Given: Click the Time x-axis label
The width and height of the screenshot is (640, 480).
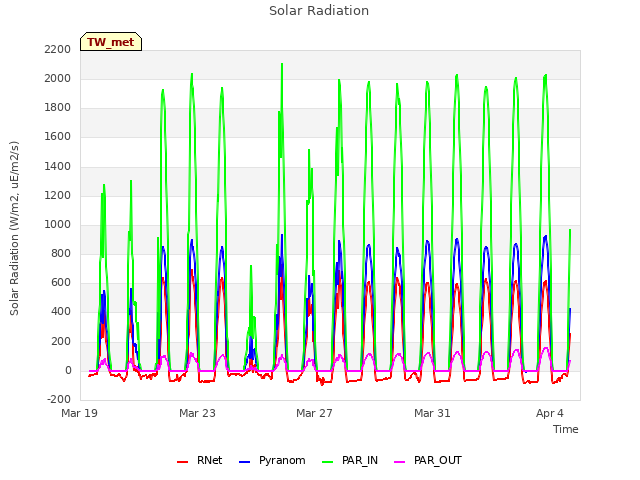Looking at the screenshot, I should 566,429.
